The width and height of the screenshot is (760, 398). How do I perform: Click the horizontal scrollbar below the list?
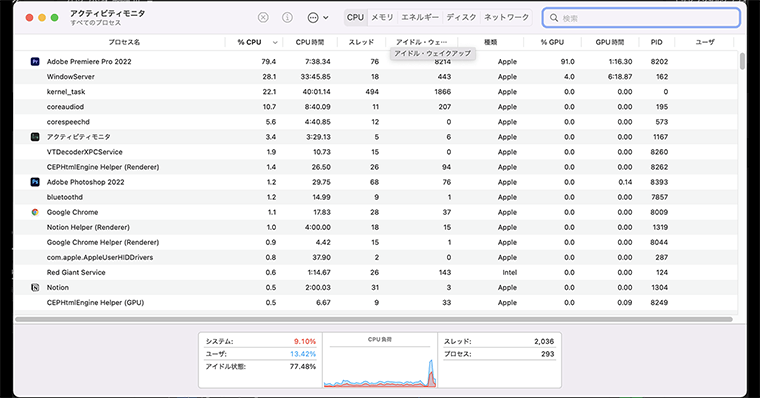click(x=374, y=319)
